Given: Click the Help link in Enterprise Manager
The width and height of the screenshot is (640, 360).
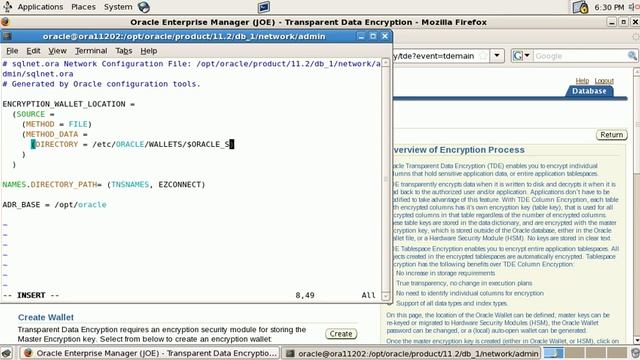Looking at the screenshot, I should pos(582,81).
